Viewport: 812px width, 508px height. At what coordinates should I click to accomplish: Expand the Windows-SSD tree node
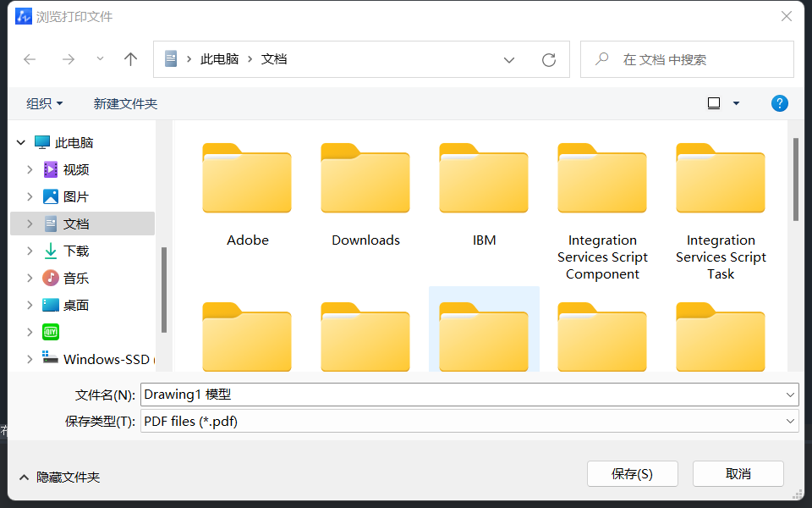30,359
